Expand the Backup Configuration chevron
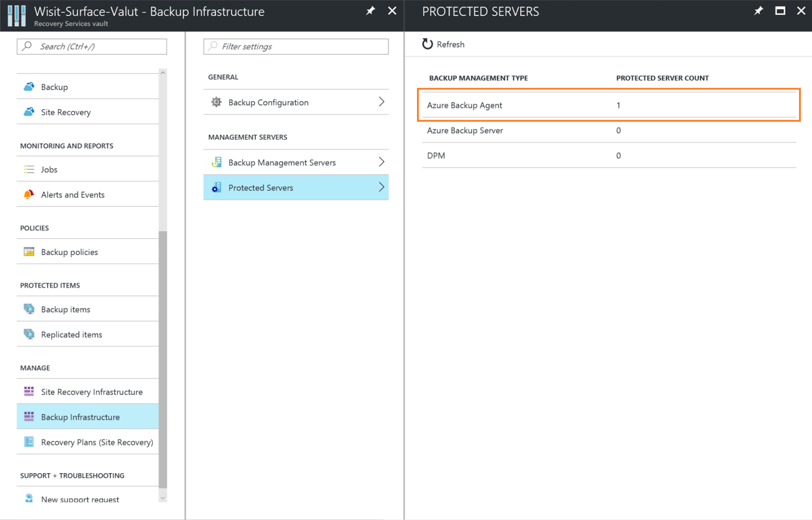 [x=382, y=102]
